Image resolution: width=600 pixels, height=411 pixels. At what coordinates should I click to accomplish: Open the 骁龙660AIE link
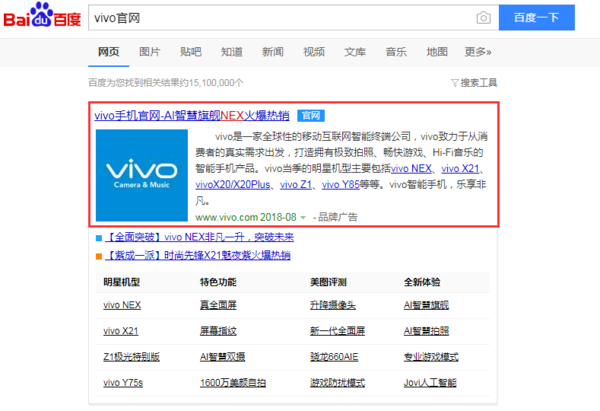334,357
